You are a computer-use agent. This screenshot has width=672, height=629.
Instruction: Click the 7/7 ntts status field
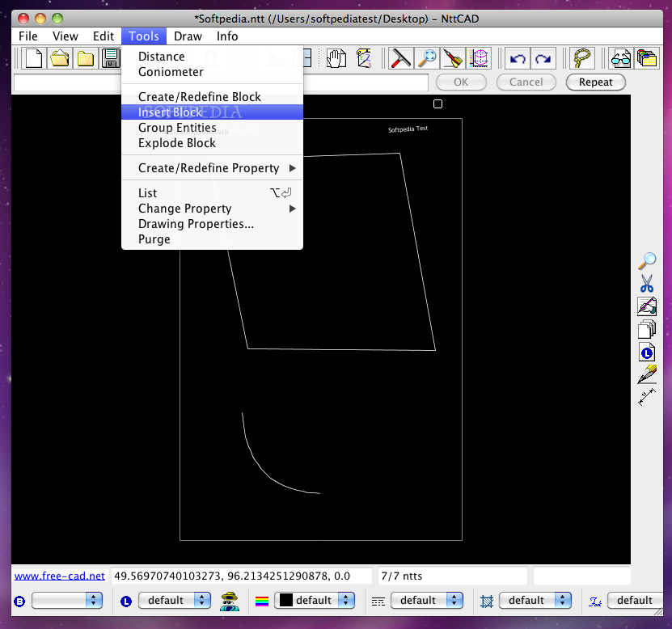pos(453,576)
